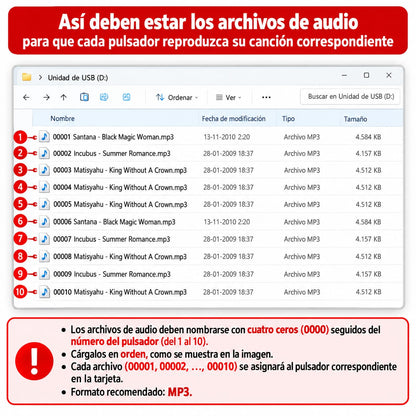Viewport: 416px width, 416px height.
Task: Click the rename icon in toolbar
Action: coord(104,97)
